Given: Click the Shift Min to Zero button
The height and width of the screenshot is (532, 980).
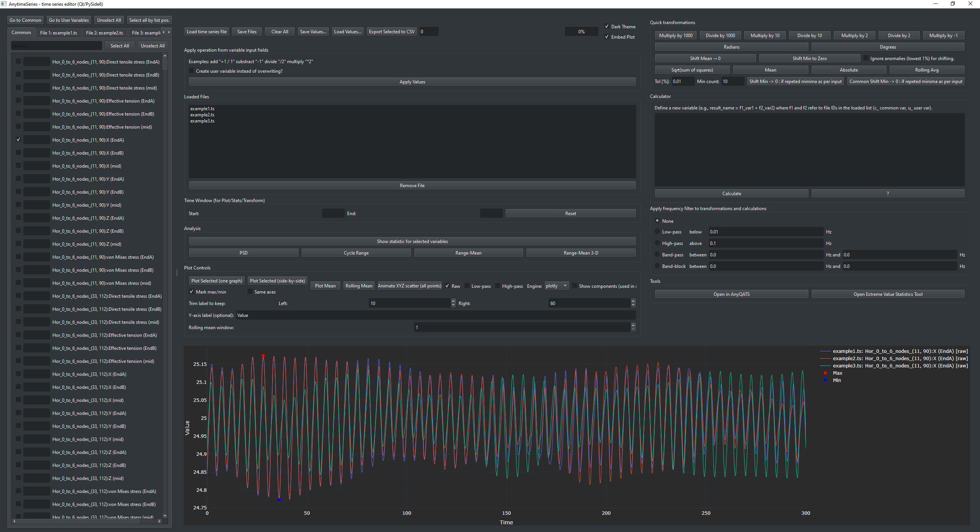Looking at the screenshot, I should pos(810,58).
